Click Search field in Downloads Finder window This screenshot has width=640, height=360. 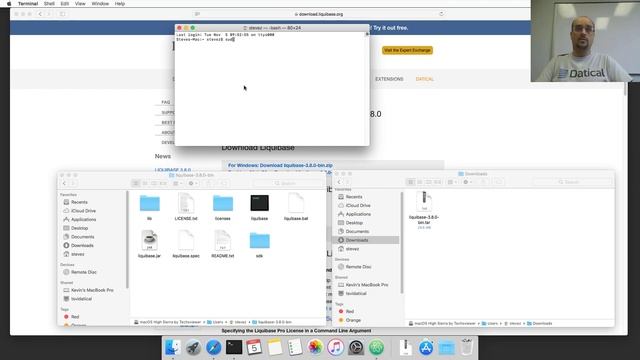(x=572, y=182)
